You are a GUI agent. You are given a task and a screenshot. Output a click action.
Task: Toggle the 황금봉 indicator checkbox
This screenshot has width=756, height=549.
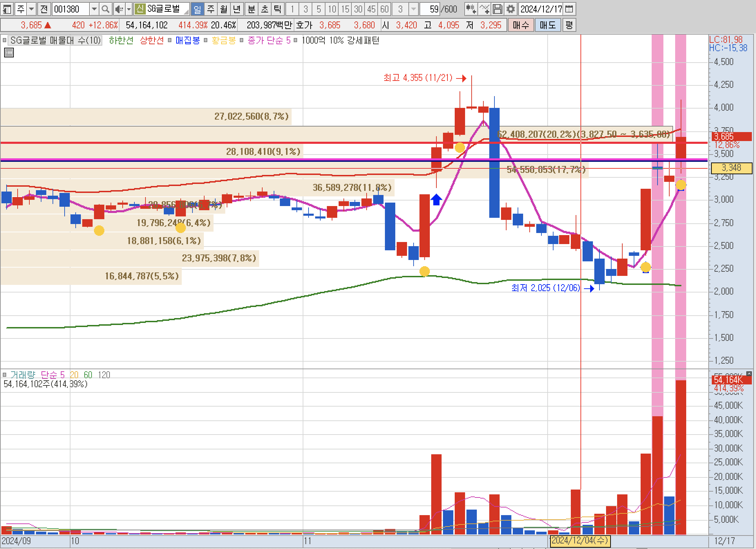[206, 40]
